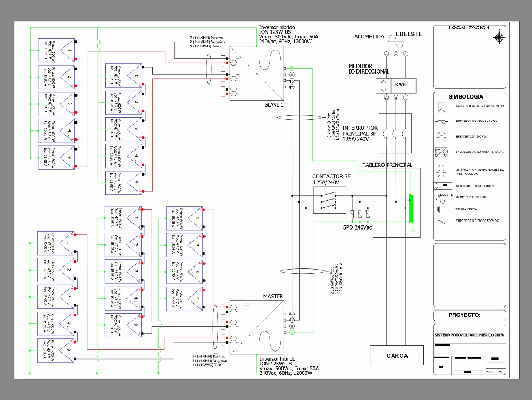Click the TABLERO PRINCIPAL panel outline
Image resolution: width=532 pixels, height=400 pixels.
pos(397,203)
